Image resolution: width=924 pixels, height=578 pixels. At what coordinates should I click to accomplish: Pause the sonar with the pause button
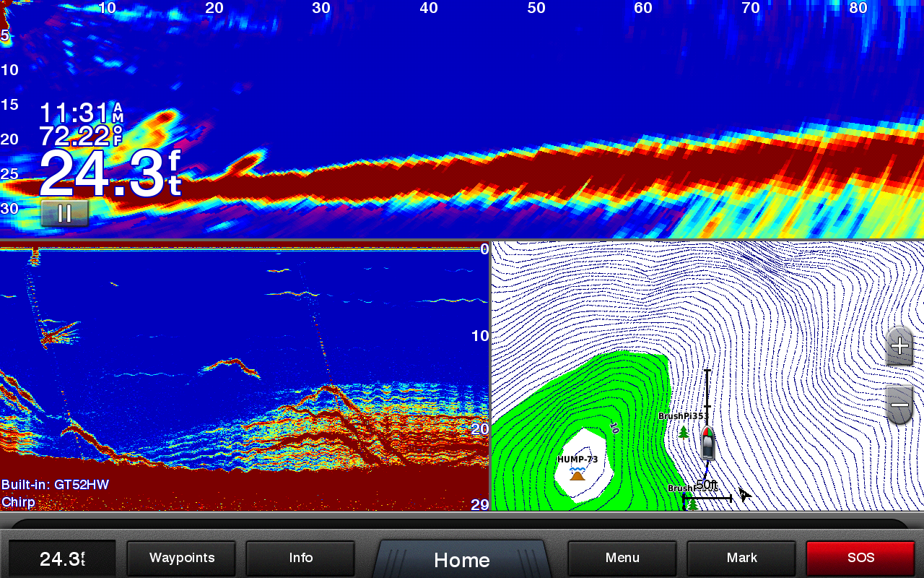pyautogui.click(x=64, y=213)
